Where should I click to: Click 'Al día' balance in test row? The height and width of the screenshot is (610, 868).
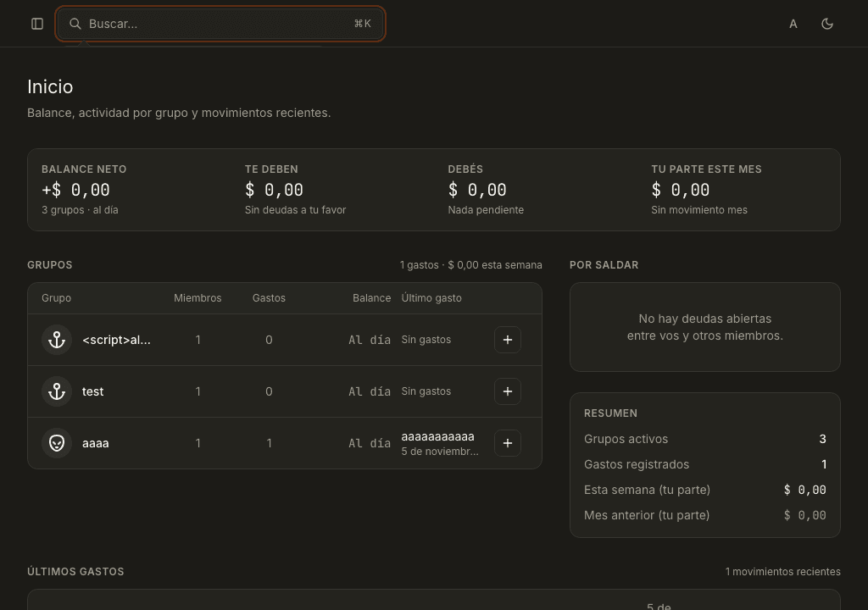tap(370, 391)
